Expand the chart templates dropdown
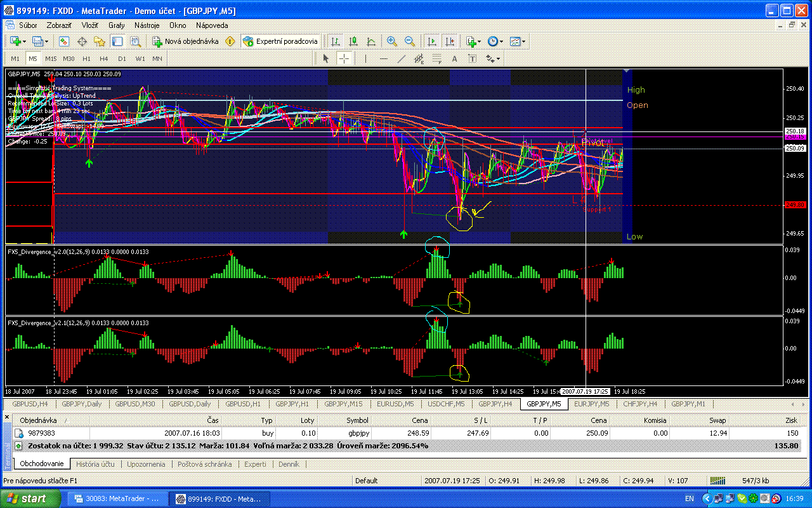Viewport: 812px width, 508px height. click(x=524, y=41)
